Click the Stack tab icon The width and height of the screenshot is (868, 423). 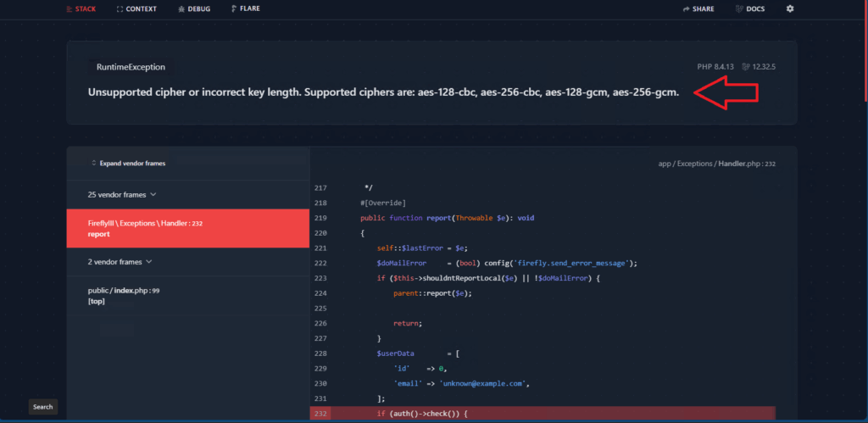coord(69,8)
